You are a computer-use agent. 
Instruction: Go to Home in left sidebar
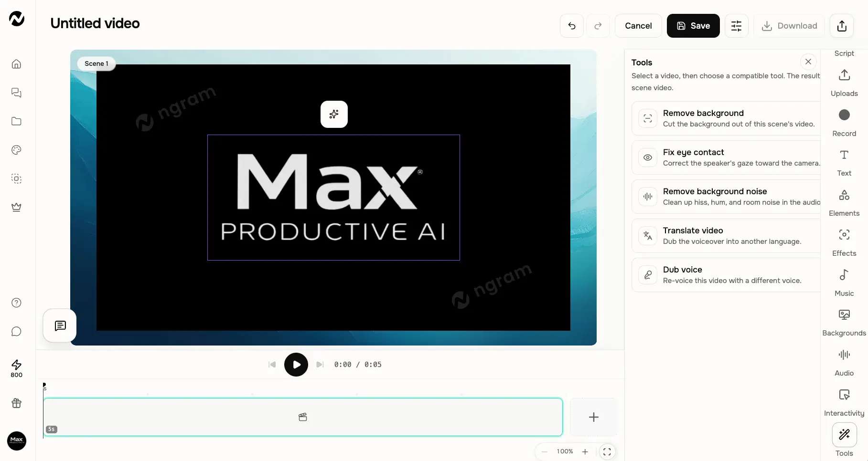coord(16,64)
